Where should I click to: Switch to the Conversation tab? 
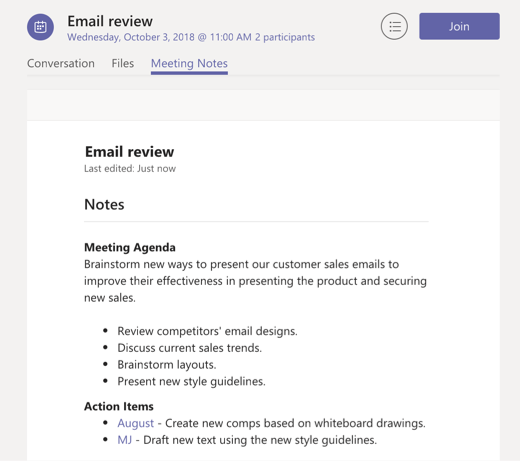[61, 63]
